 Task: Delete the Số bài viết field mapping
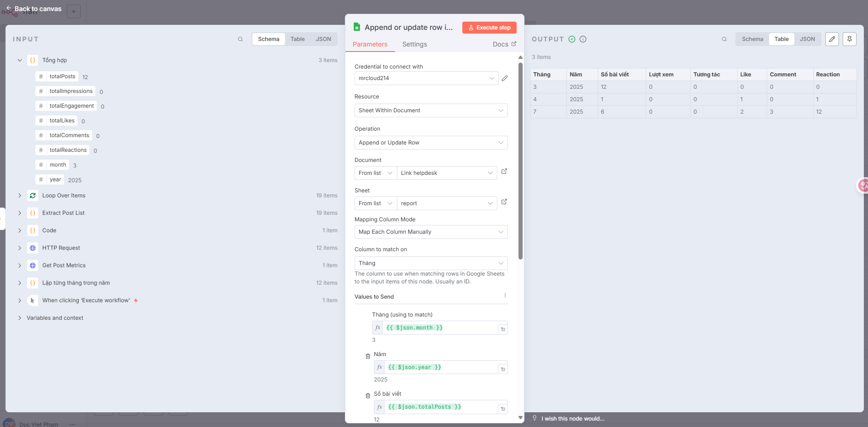[x=368, y=396]
